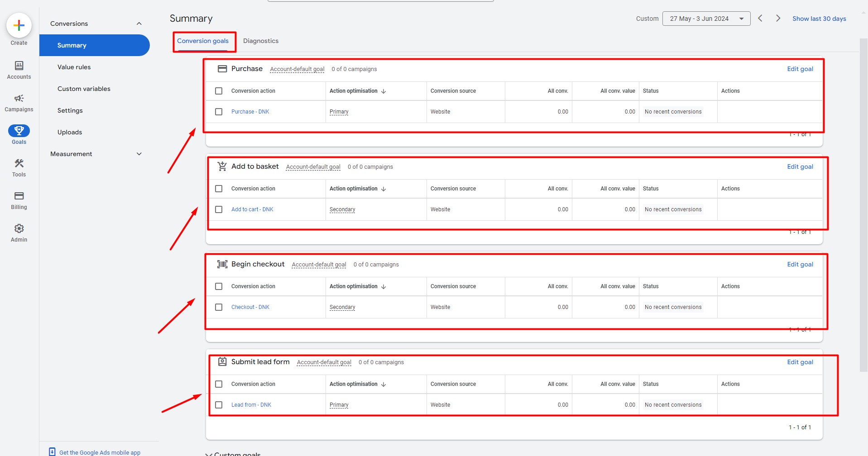Open the Admin gear icon
The width and height of the screenshot is (868, 456).
tap(19, 228)
